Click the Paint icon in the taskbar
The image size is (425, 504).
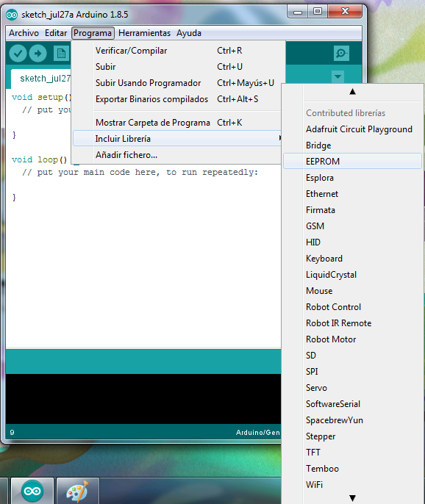77,491
